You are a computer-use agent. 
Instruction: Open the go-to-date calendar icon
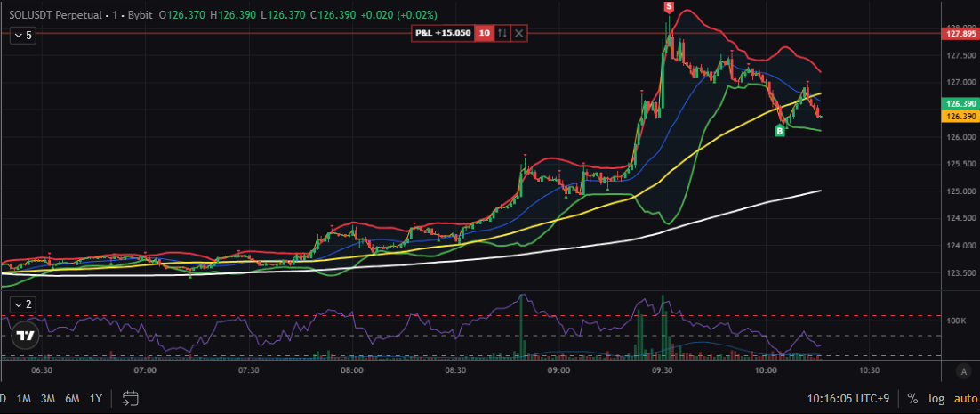click(131, 398)
